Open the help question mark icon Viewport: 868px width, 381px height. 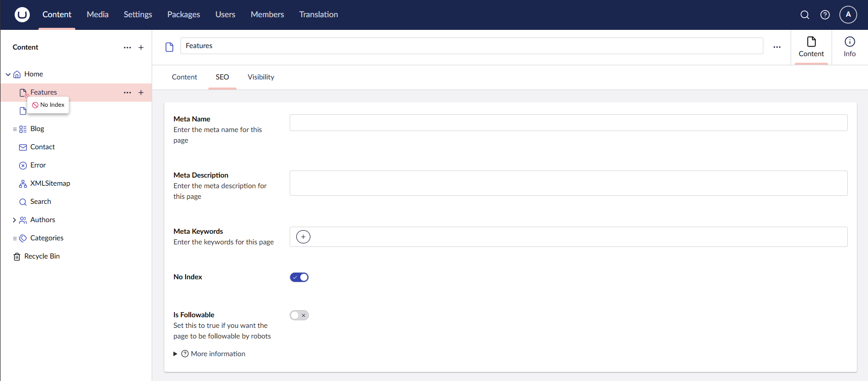tap(825, 15)
